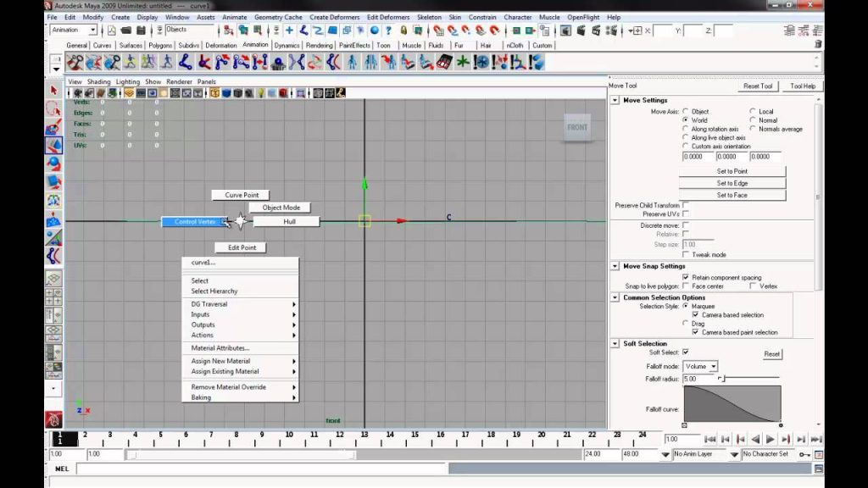Screen dimensions: 868x488
Task: Click the save scene disk icon
Action: tap(141, 30)
